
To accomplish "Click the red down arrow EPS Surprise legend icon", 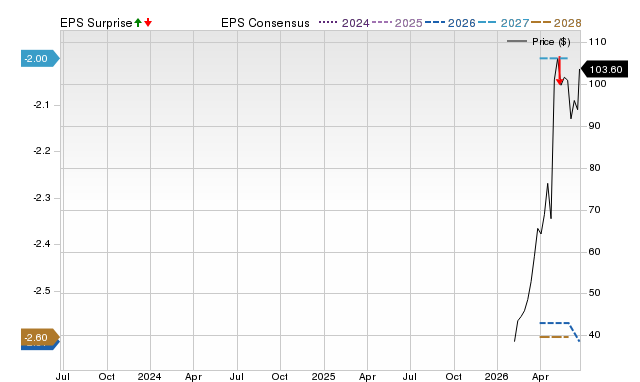I will pos(148,23).
